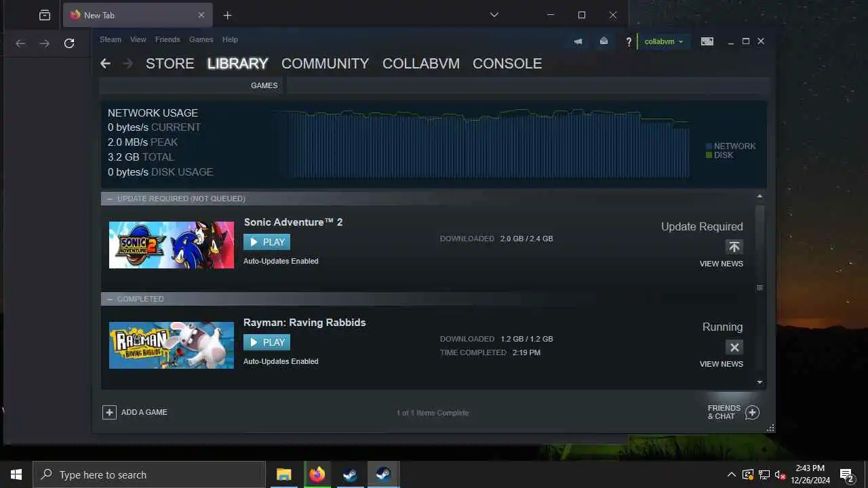Screen dimensions: 868x488
Task: Close the New Tab in Firefox
Action: (201, 15)
